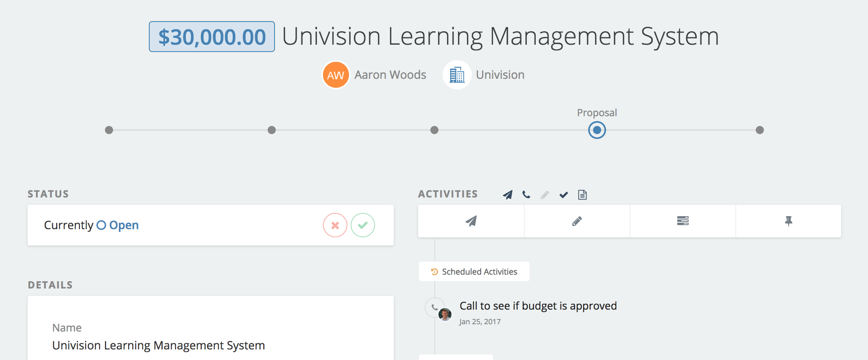Mark deal as won with green check
The image size is (868, 360).
point(363,225)
